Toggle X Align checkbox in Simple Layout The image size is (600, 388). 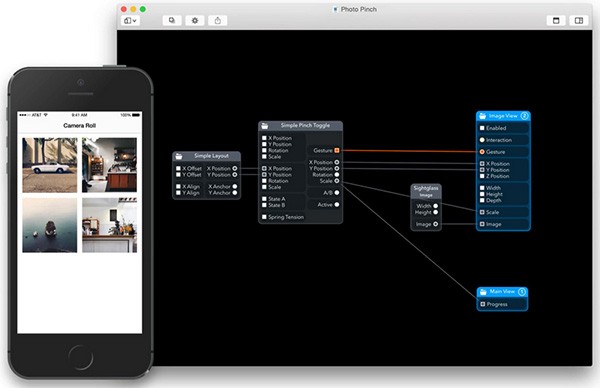(x=178, y=187)
